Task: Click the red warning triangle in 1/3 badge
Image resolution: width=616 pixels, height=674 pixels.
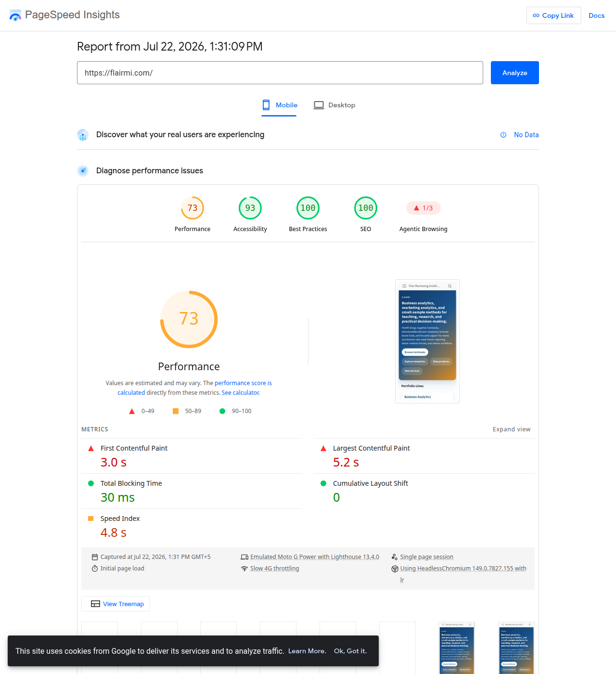Action: tap(417, 208)
